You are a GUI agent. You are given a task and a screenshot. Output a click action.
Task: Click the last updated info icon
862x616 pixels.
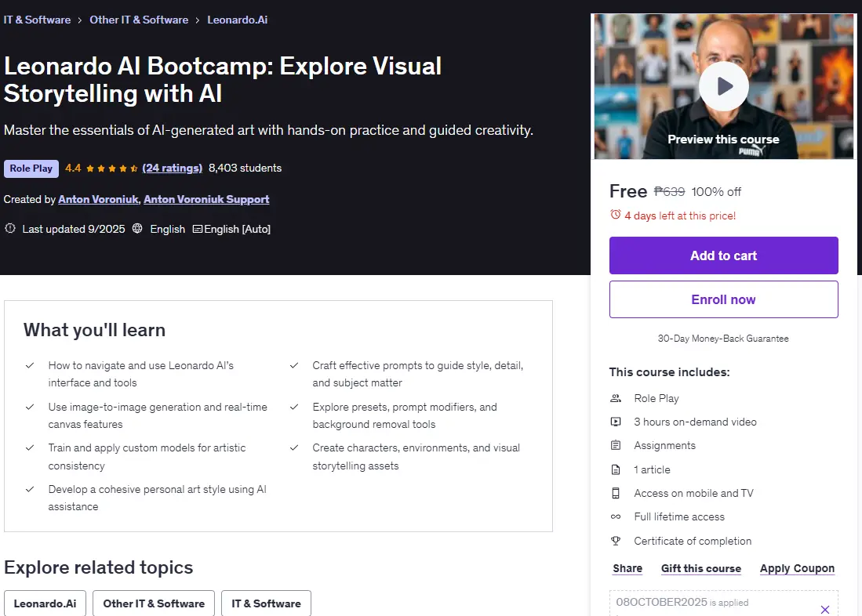10,228
